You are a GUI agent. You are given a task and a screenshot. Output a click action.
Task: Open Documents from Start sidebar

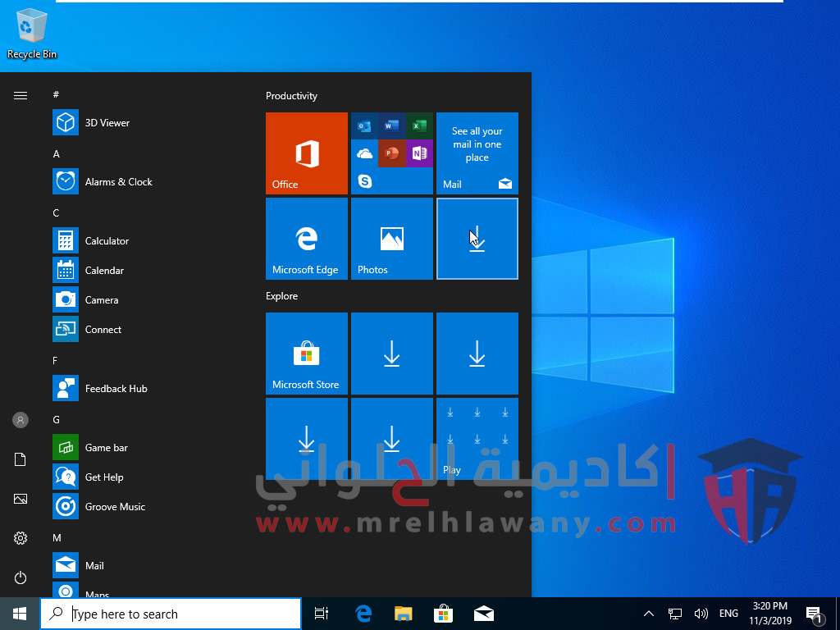(21, 459)
